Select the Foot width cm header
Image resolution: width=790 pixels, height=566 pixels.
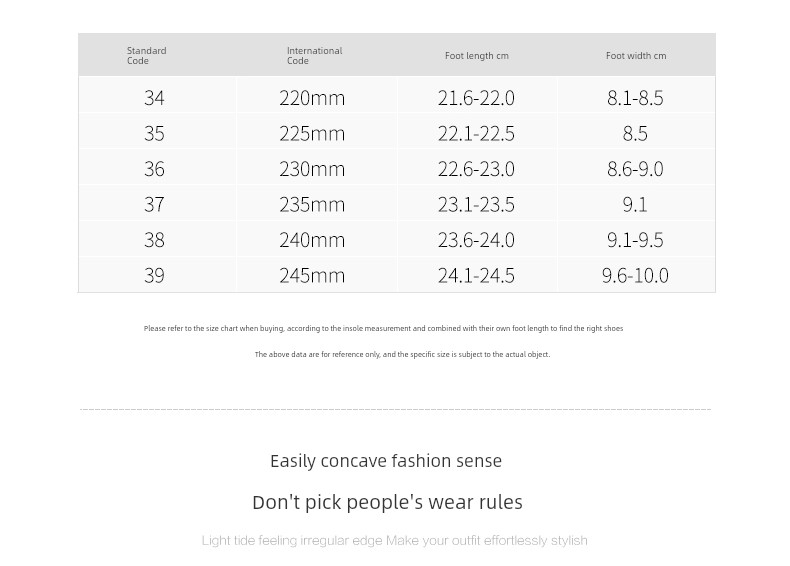click(636, 56)
